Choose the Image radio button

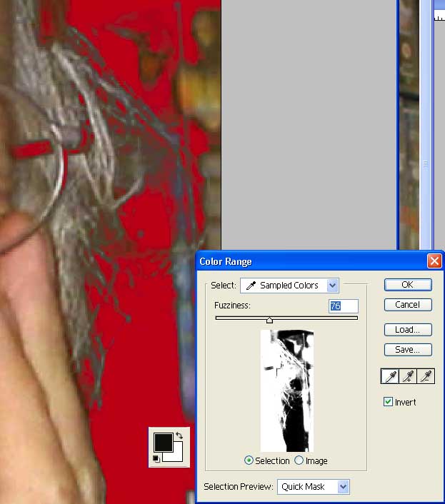click(x=299, y=460)
